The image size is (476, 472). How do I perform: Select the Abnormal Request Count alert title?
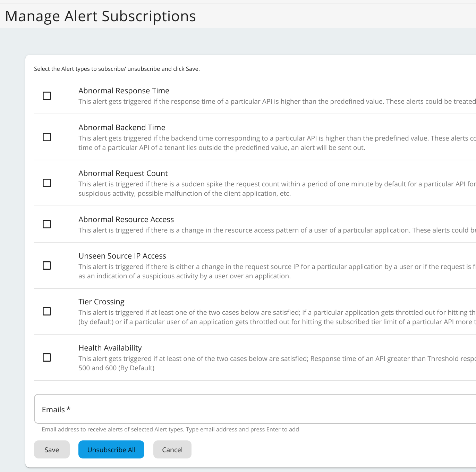tap(123, 173)
